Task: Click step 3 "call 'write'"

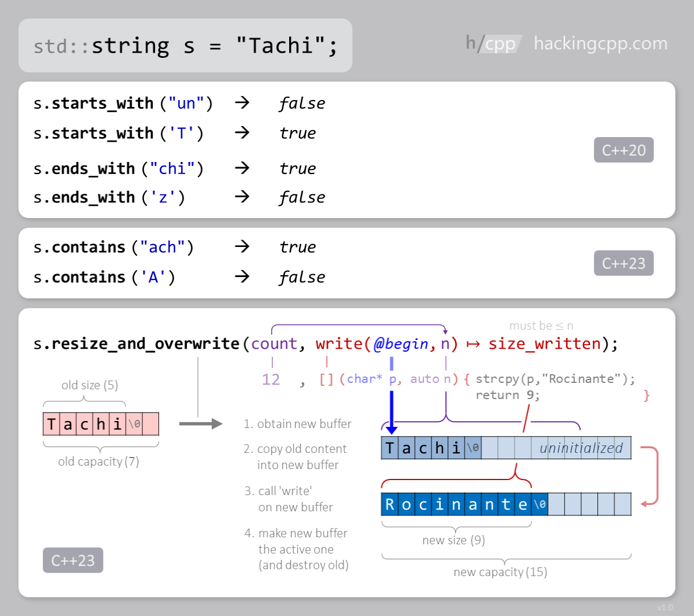Action: [x=289, y=499]
